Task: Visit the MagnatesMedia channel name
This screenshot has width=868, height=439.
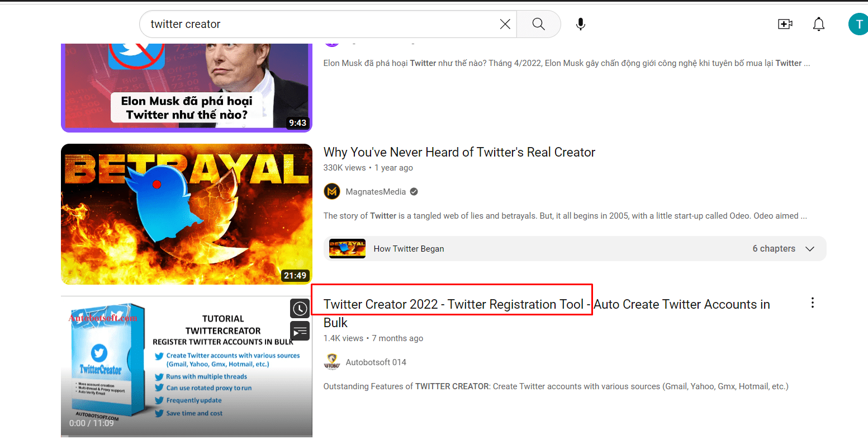Action: 376,192
